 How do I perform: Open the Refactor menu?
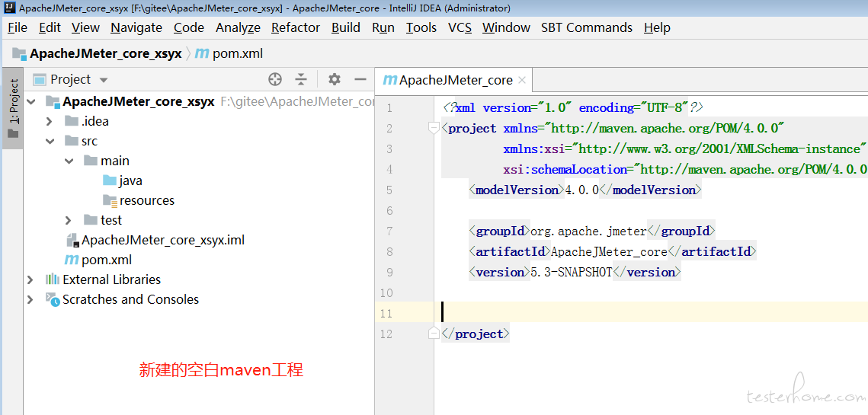[296, 27]
